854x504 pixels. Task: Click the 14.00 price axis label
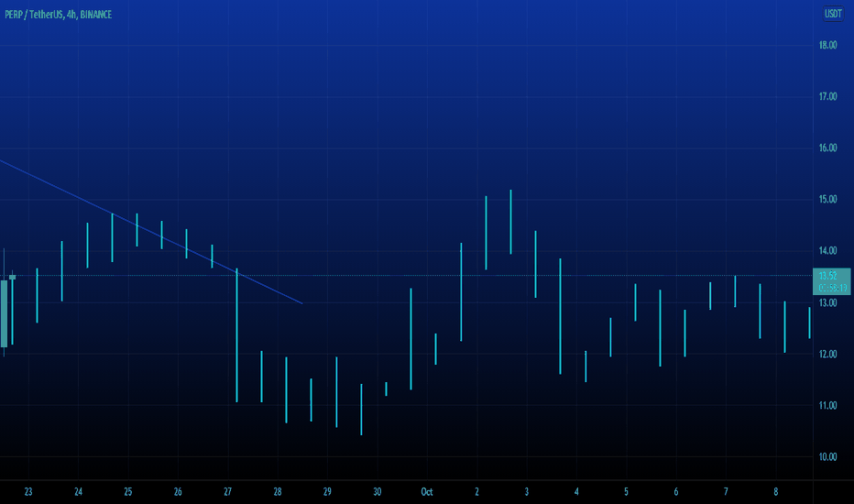click(827, 251)
